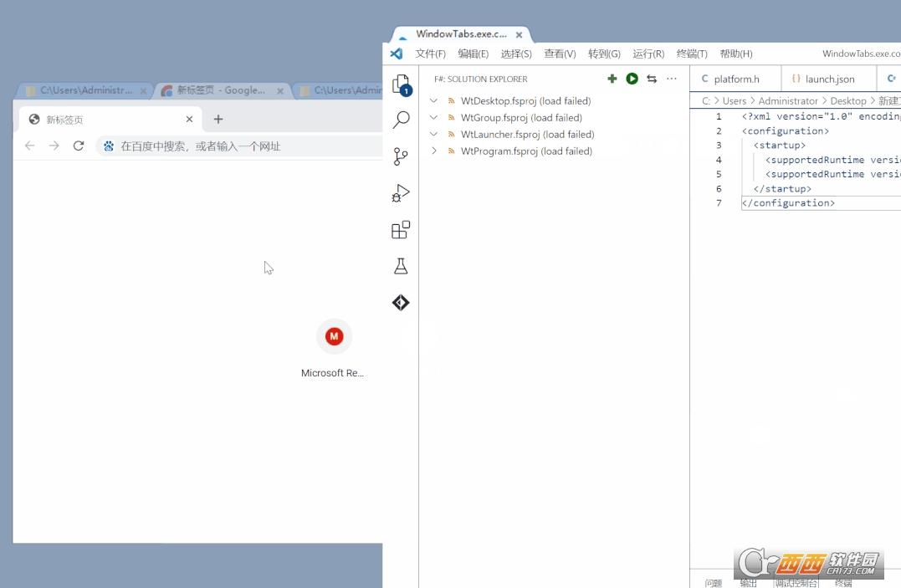Switch to the first C:\Users\Administr... grouped tab
The width and height of the screenshot is (901, 588).
(x=85, y=90)
